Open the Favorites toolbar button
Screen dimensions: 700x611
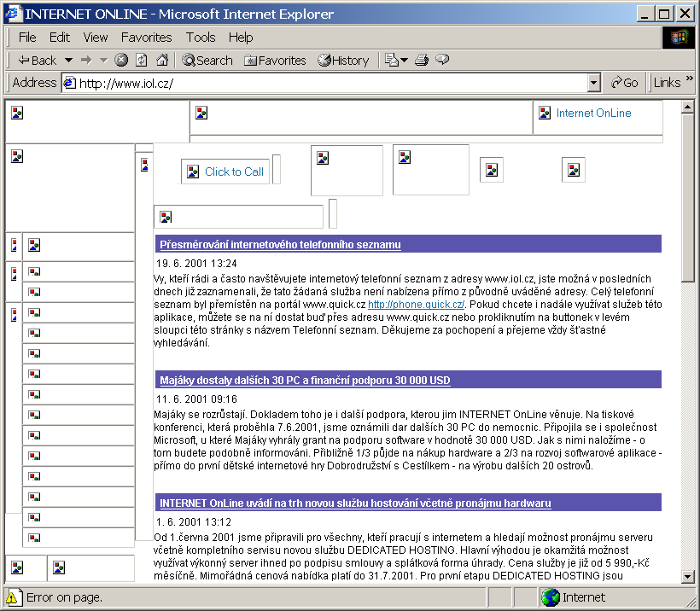tap(275, 61)
